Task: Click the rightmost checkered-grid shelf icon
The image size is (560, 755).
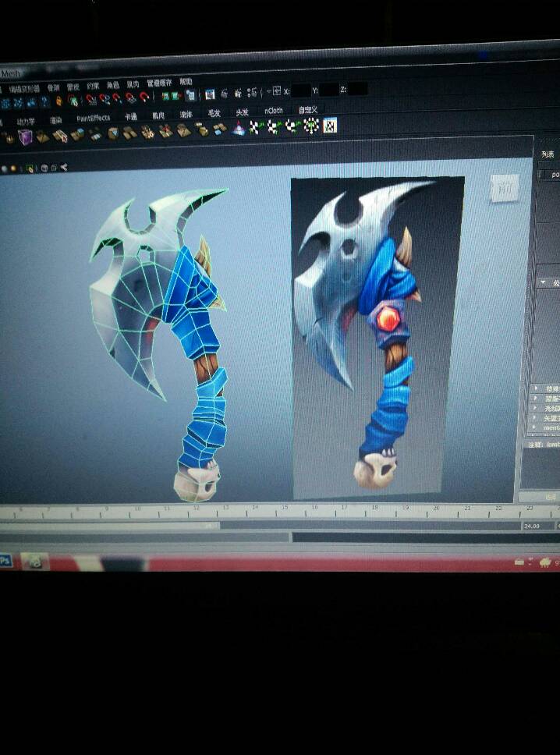Action: pos(330,126)
